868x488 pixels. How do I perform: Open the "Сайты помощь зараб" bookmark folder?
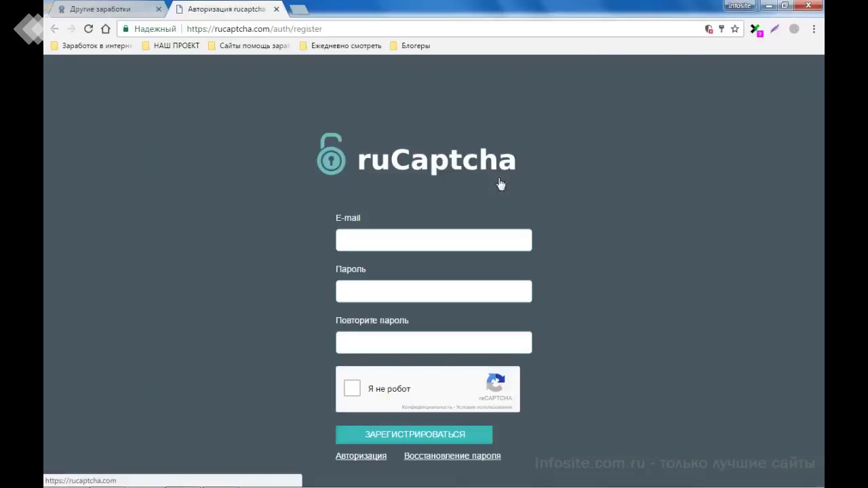pyautogui.click(x=249, y=46)
